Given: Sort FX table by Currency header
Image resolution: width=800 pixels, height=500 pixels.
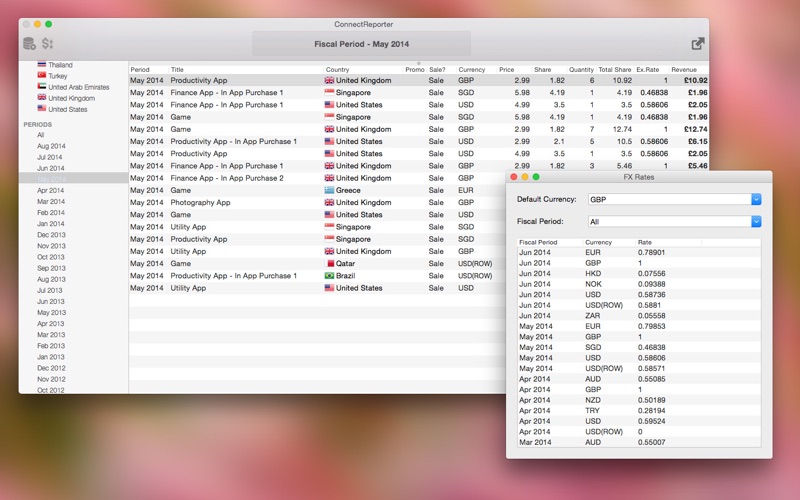Looking at the screenshot, I should click(598, 242).
